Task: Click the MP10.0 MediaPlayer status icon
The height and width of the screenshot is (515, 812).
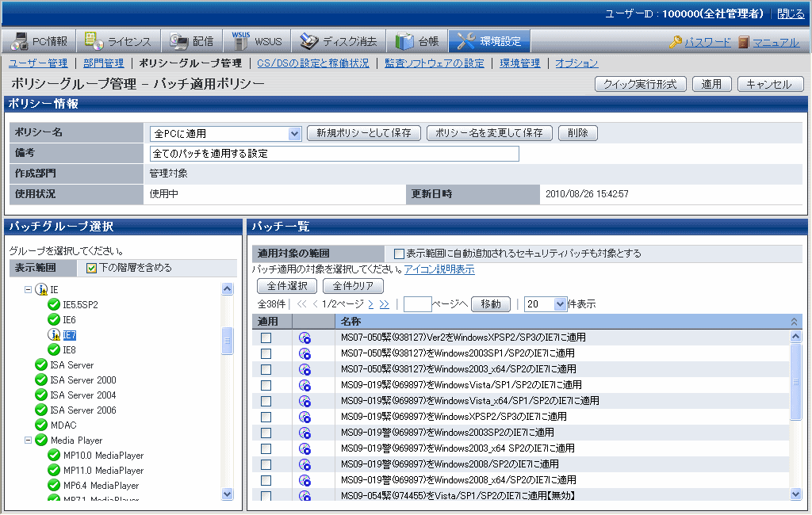Action: click(x=54, y=456)
